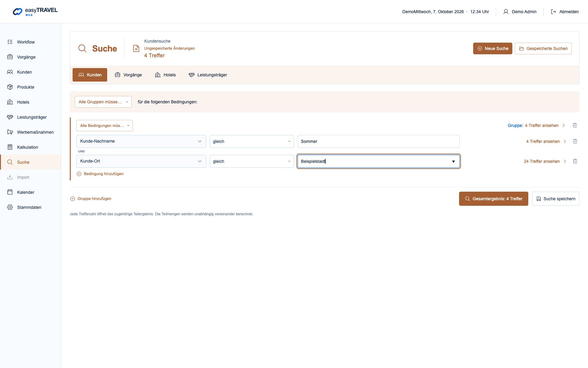
Task: Open Workflow in the sidebar
Action: (x=31, y=42)
